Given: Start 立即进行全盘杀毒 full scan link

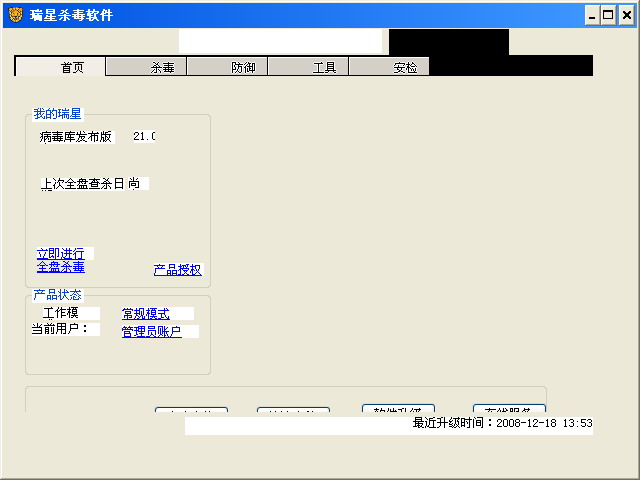Looking at the screenshot, I should tap(61, 260).
